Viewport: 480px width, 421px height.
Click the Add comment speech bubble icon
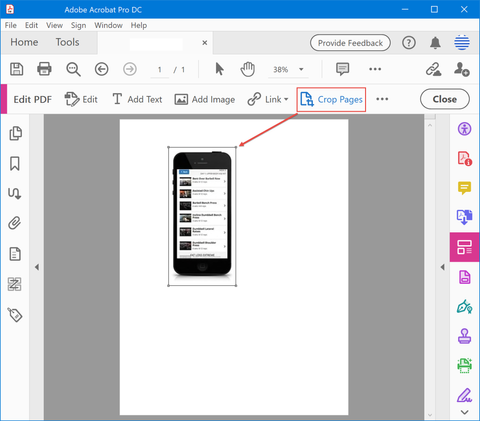(x=342, y=69)
